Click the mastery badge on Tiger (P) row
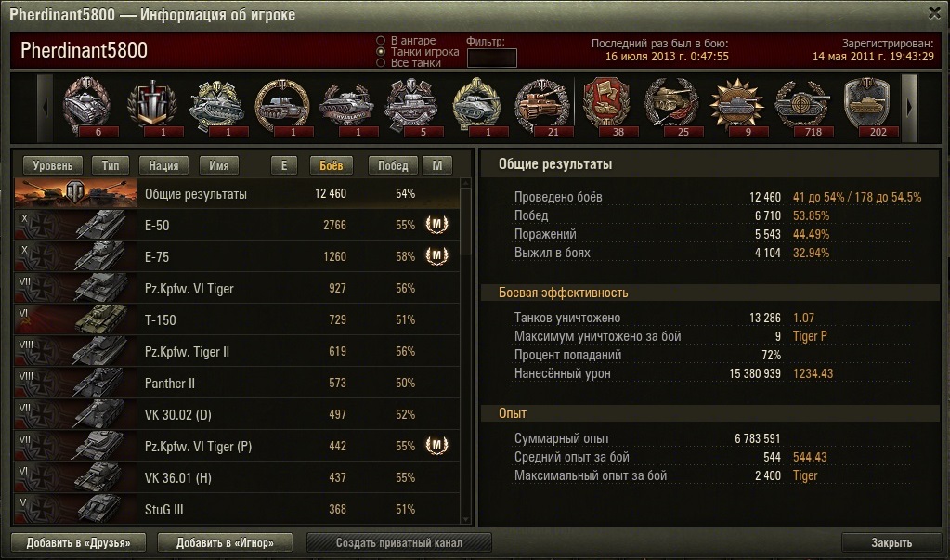950x560 pixels. point(436,446)
